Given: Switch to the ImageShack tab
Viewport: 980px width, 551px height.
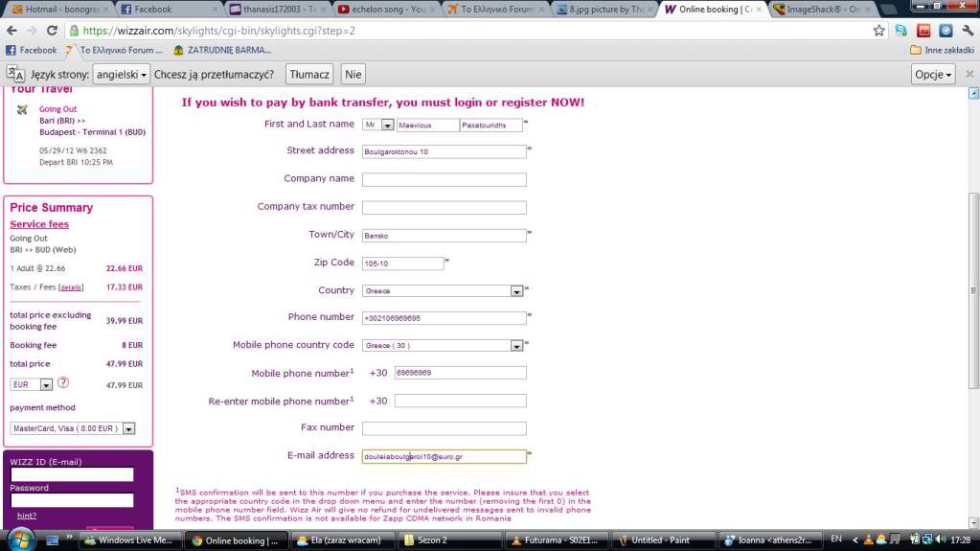Looking at the screenshot, I should click(821, 10).
